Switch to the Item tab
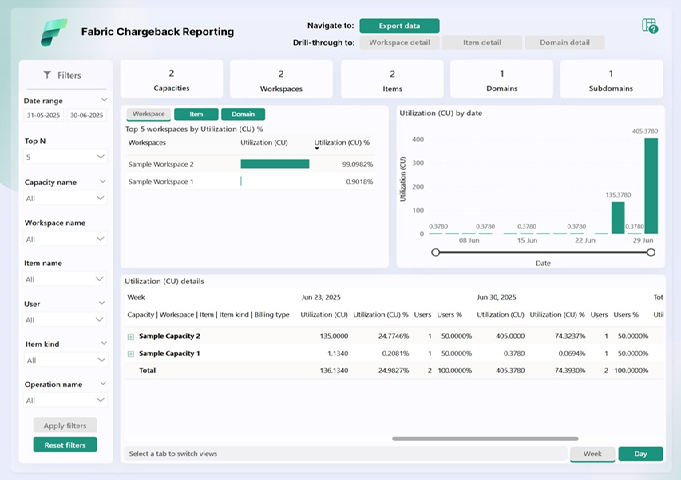681x480 pixels. point(196,114)
